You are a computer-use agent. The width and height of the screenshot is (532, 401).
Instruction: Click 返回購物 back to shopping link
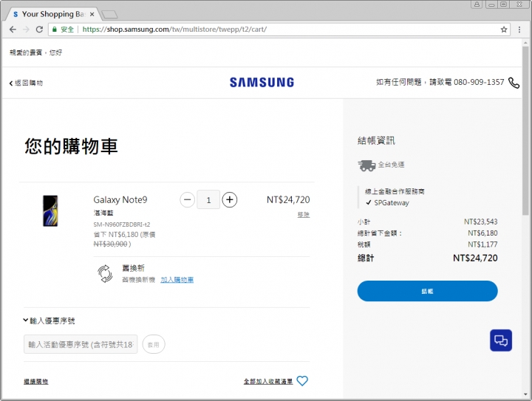pyautogui.click(x=26, y=83)
